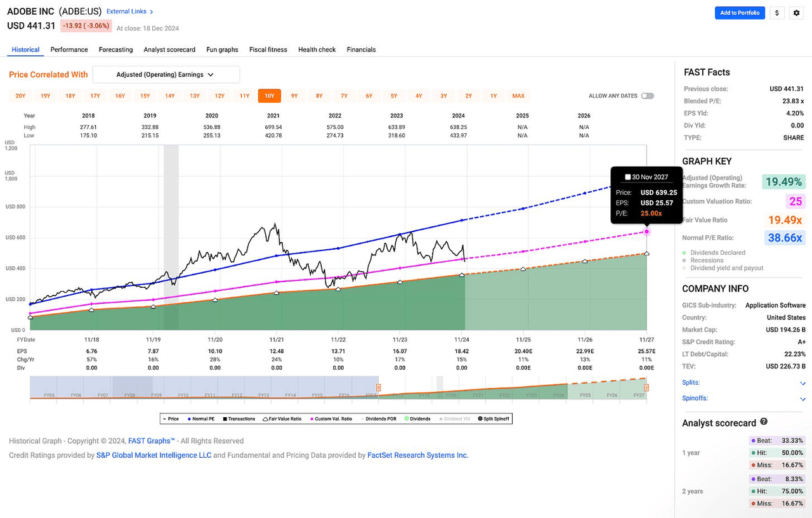
Task: Select the 1Y time range
Action: click(x=494, y=96)
